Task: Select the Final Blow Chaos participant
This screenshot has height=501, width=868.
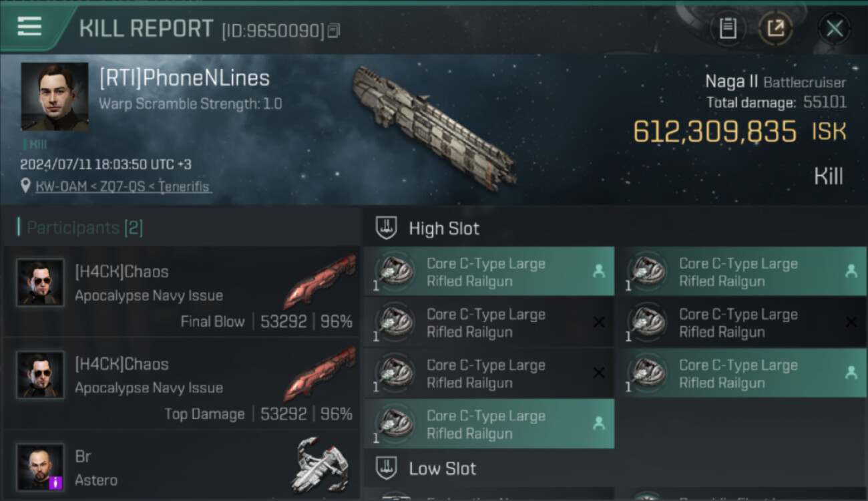Action: tap(182, 291)
